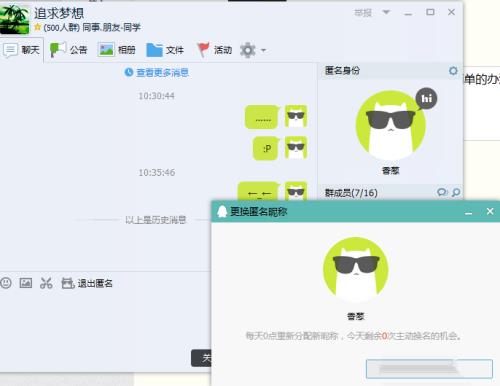Open the 活动 activities tab
This screenshot has height=386, width=500.
(214, 50)
